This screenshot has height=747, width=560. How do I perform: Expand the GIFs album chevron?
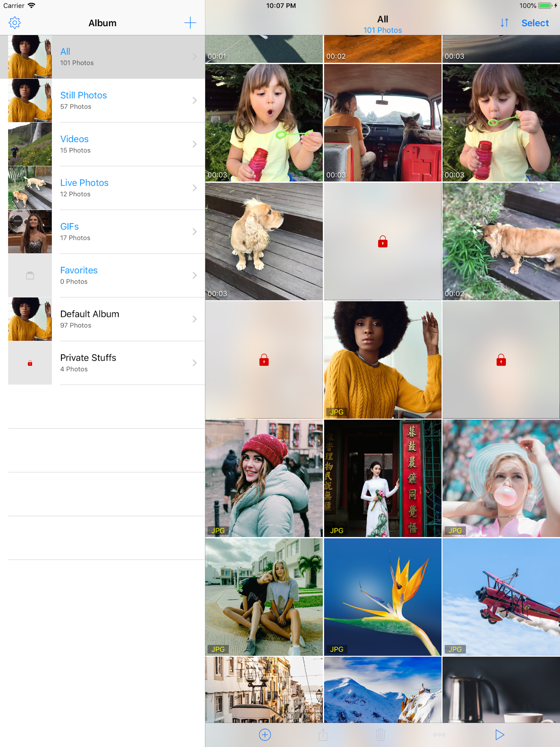tap(194, 232)
